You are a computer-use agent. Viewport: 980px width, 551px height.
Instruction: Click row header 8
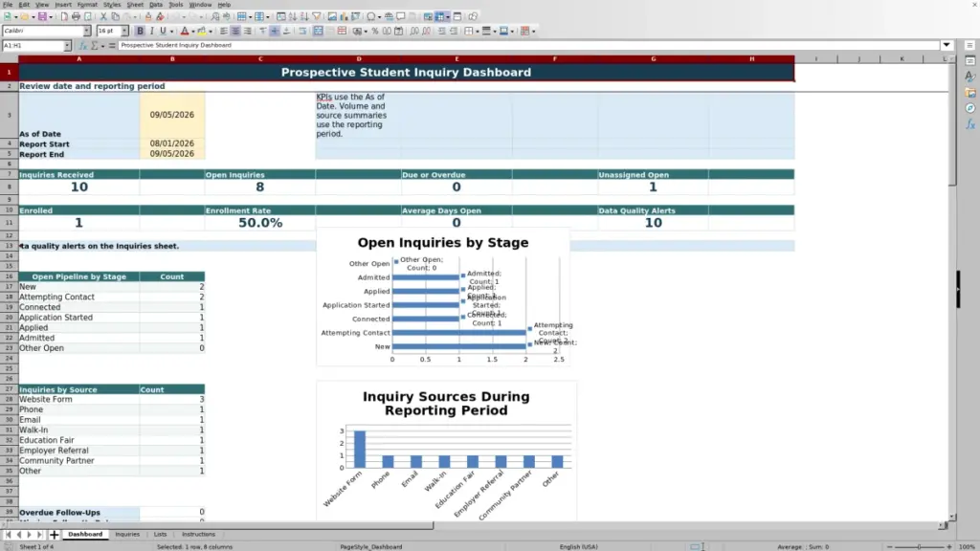click(9, 187)
